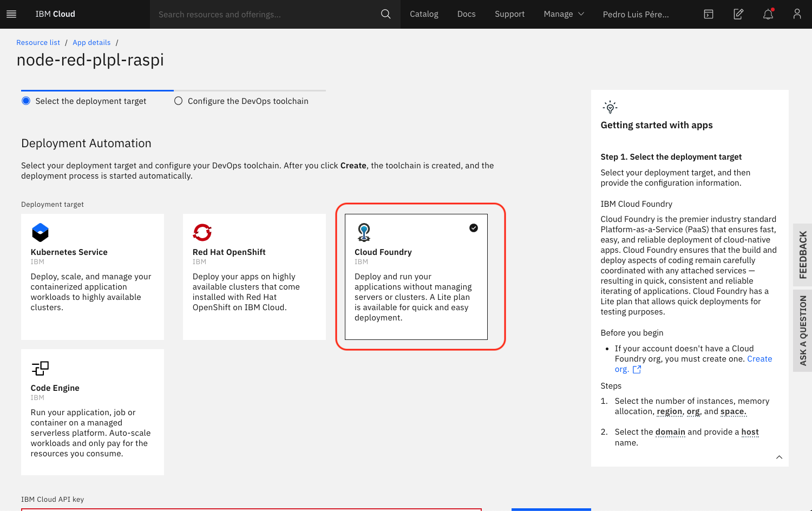Click the Cloud Foundry logo icon

[364, 232]
